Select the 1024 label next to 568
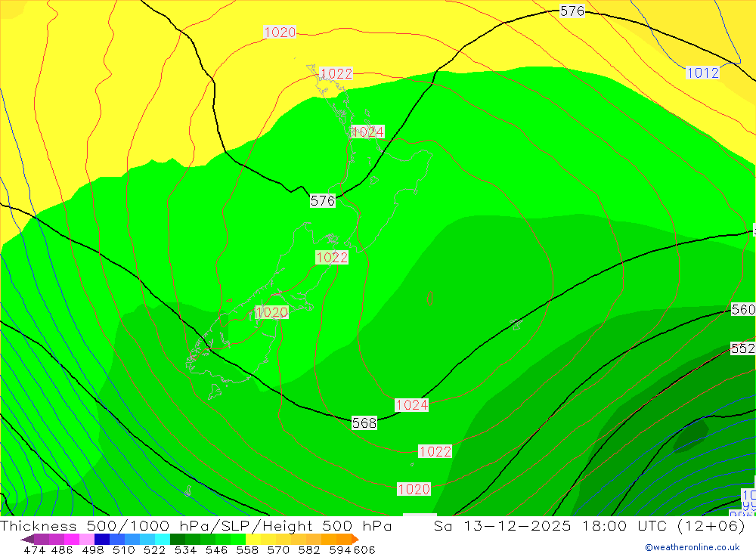This screenshot has width=756, height=554. 412,405
